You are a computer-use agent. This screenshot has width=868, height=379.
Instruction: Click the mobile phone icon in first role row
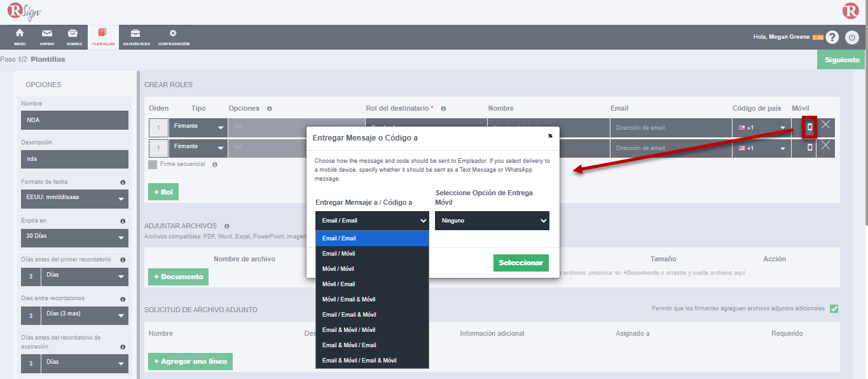click(x=809, y=127)
